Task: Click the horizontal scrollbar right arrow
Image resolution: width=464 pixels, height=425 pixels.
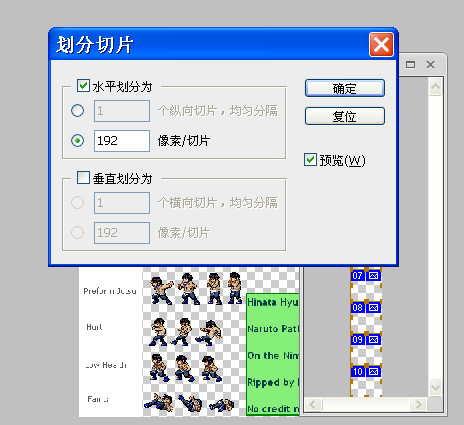Action: click(x=418, y=405)
